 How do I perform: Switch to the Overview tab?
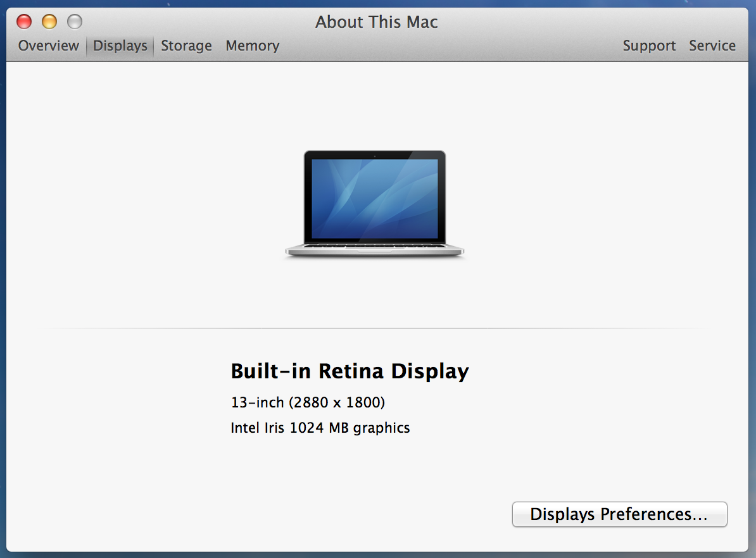(48, 46)
